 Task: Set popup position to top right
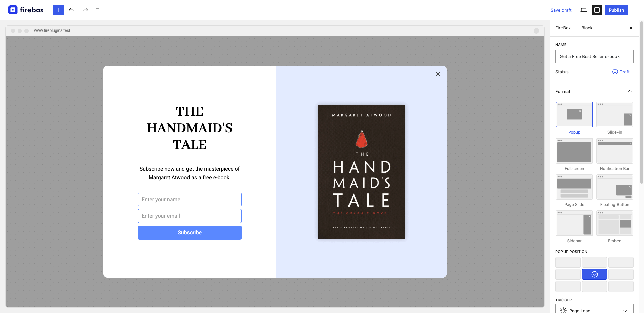621,262
